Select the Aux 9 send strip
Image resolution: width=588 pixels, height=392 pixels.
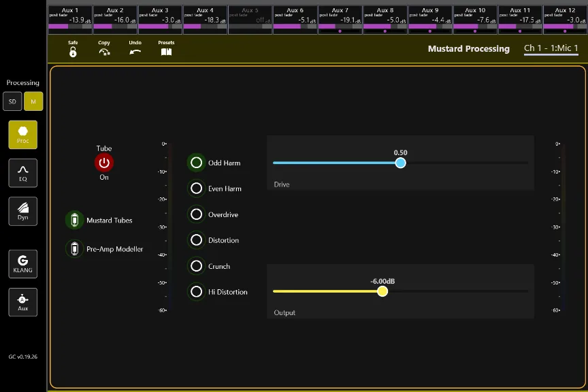click(x=430, y=20)
